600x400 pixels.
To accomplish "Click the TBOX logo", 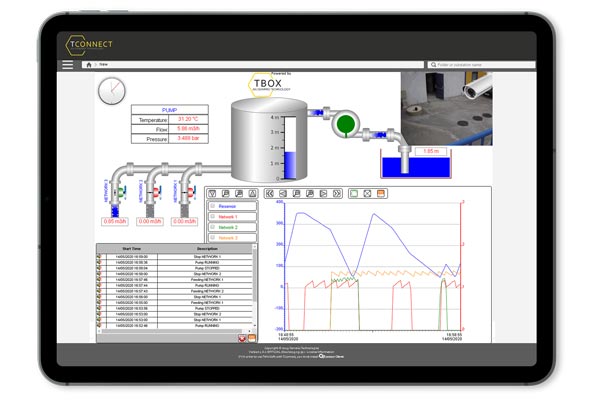I will point(269,84).
